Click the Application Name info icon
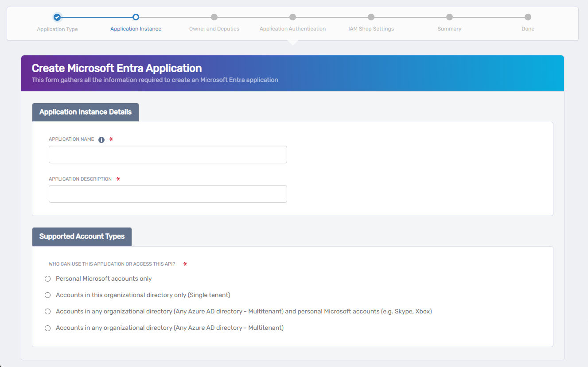The height and width of the screenshot is (367, 588). click(x=101, y=140)
